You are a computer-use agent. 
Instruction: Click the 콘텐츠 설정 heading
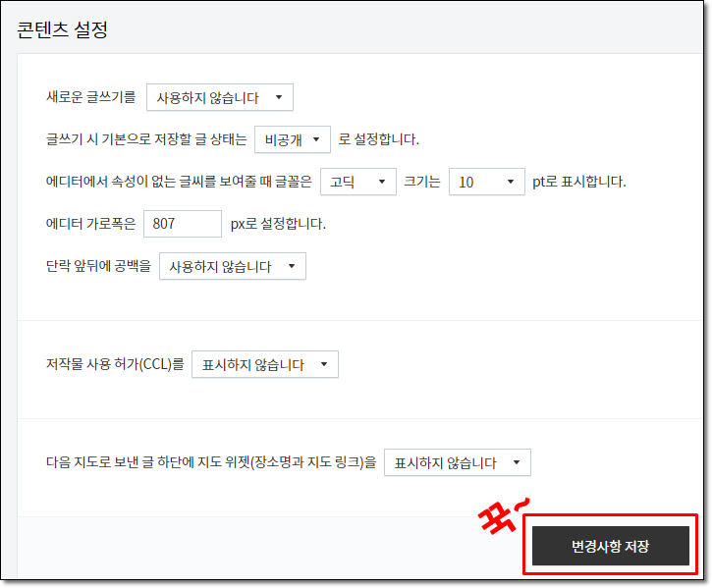(x=62, y=30)
